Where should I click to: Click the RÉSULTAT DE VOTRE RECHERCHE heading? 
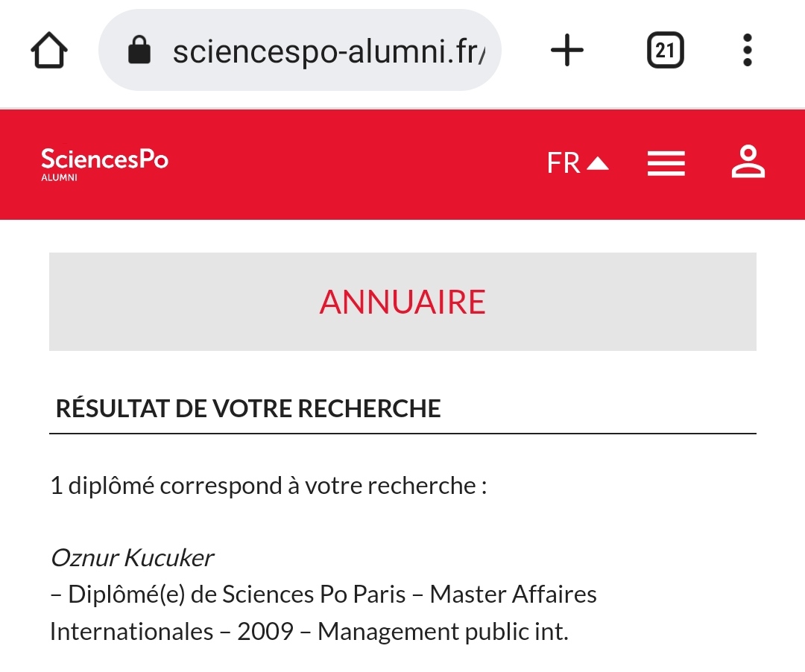pyautogui.click(x=248, y=409)
